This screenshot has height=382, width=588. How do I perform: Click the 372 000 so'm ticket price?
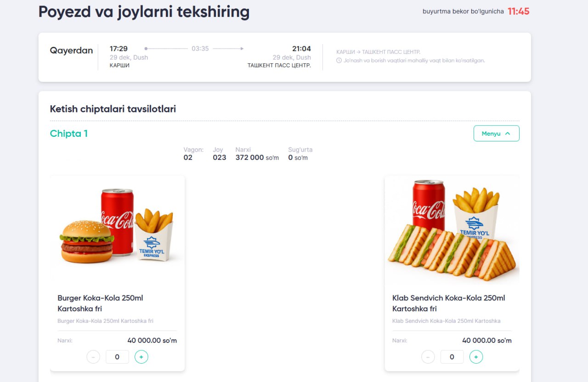click(257, 157)
